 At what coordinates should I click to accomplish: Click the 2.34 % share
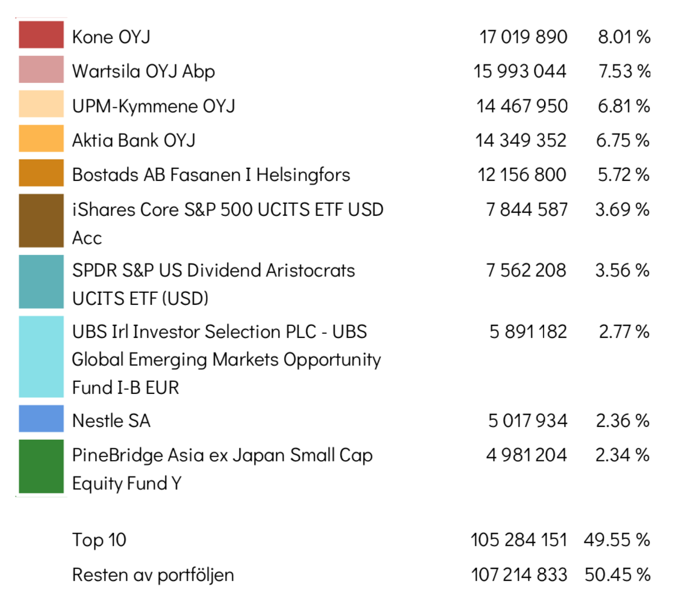[622, 455]
